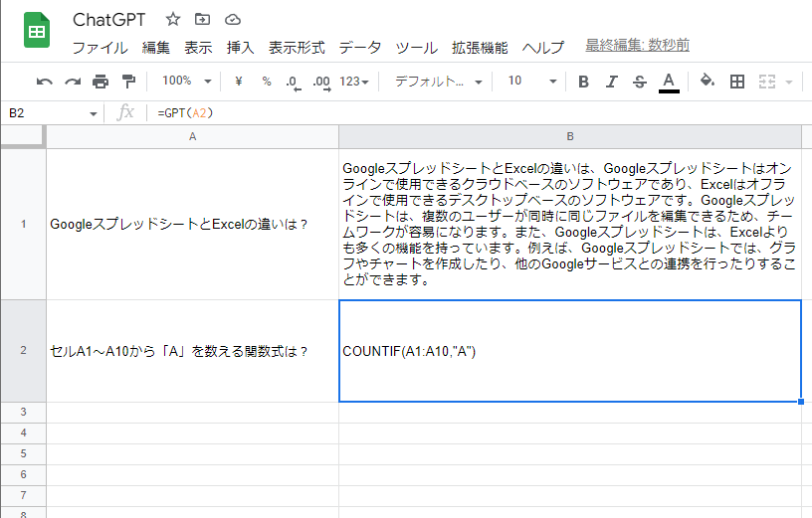Click the redo arrow icon
812x518 pixels.
tap(73, 82)
